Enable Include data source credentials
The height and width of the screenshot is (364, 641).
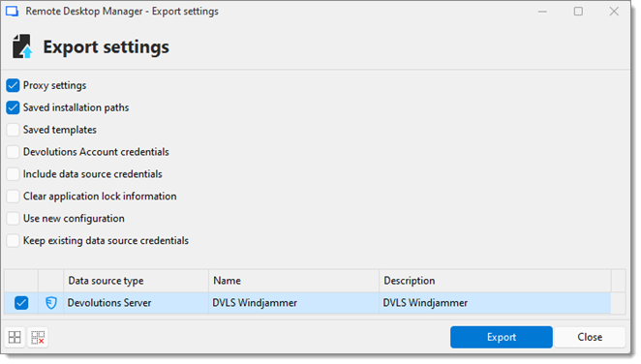coord(13,174)
